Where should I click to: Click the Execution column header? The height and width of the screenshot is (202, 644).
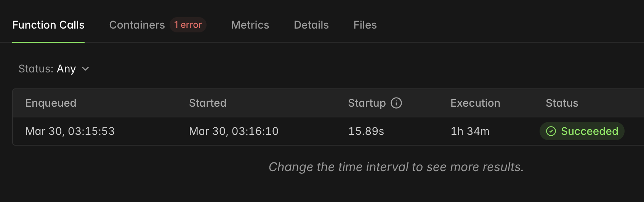coord(475,103)
